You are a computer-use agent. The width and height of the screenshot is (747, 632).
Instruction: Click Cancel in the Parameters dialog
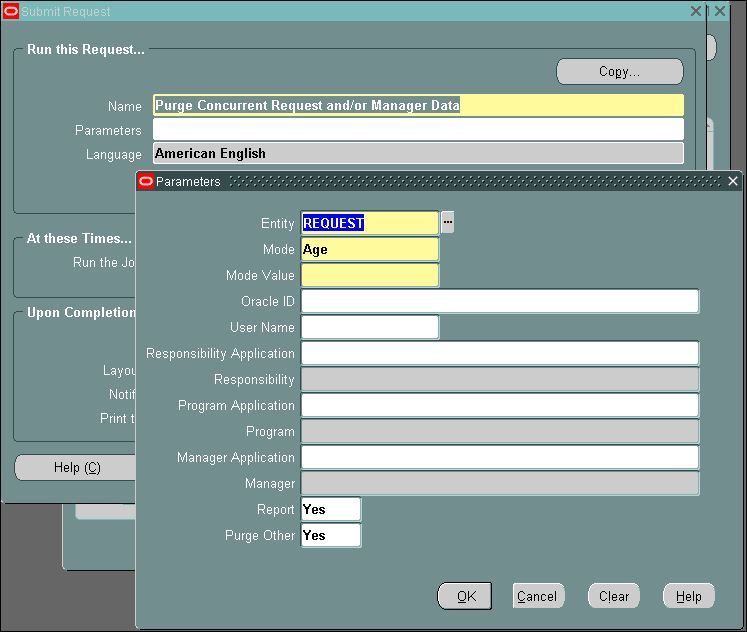538,596
